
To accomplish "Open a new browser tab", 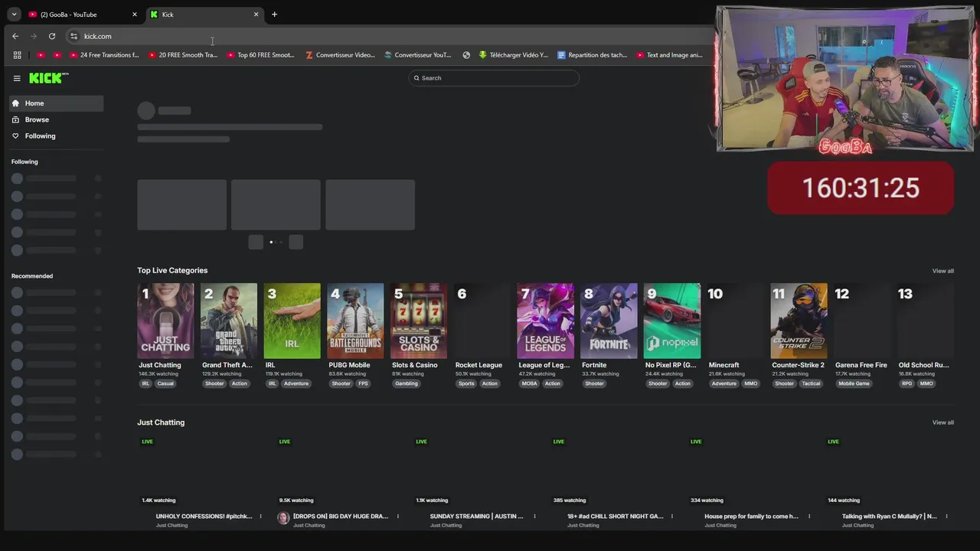I will click(274, 15).
